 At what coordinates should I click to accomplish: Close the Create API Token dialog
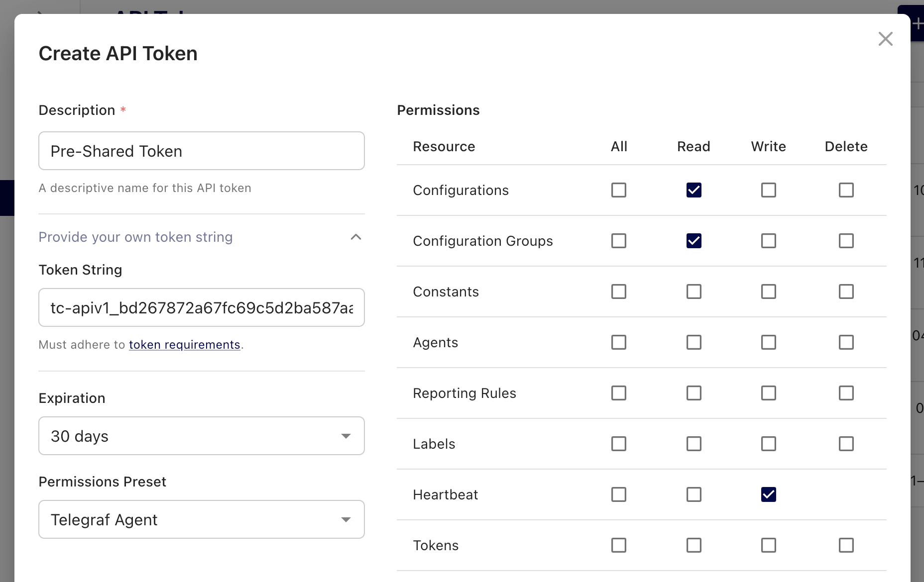pyautogui.click(x=885, y=39)
